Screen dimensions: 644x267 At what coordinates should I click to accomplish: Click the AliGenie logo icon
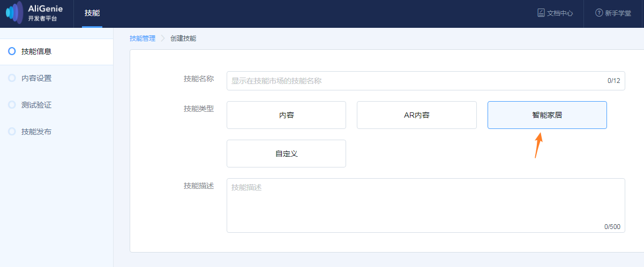pos(14,13)
